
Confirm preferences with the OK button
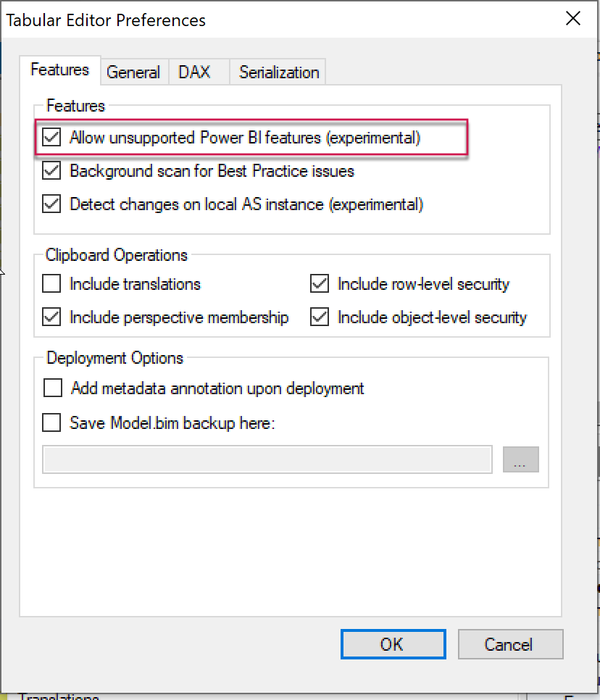pos(393,644)
